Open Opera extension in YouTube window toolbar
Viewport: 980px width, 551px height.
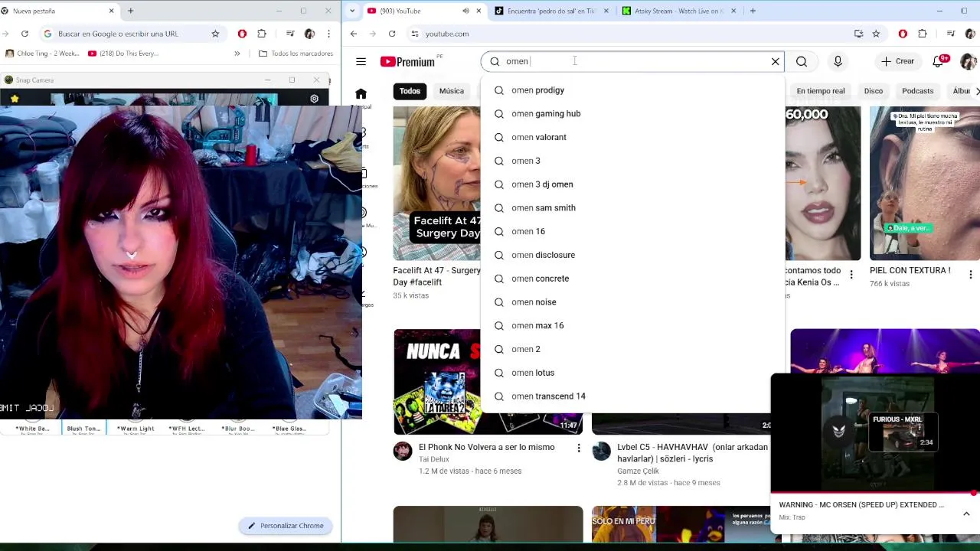[x=903, y=34]
